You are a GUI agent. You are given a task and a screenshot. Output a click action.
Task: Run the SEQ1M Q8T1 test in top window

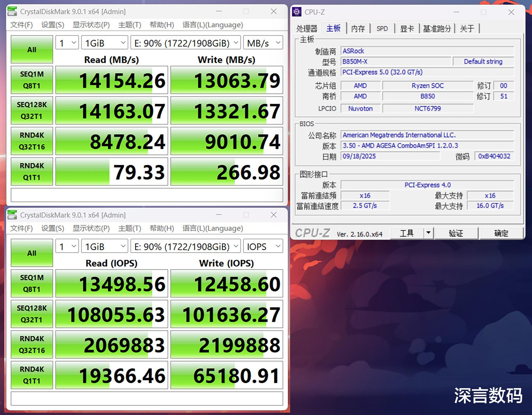click(32, 80)
